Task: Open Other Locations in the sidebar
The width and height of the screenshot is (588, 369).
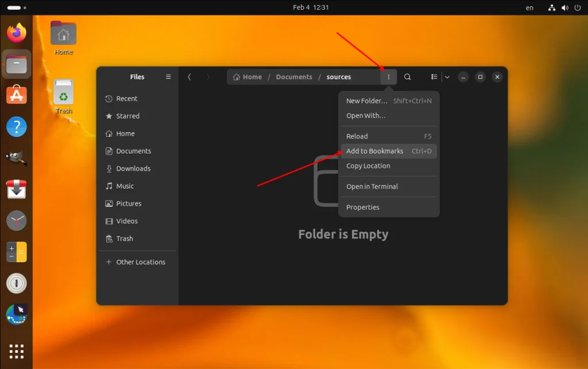Action: point(140,262)
